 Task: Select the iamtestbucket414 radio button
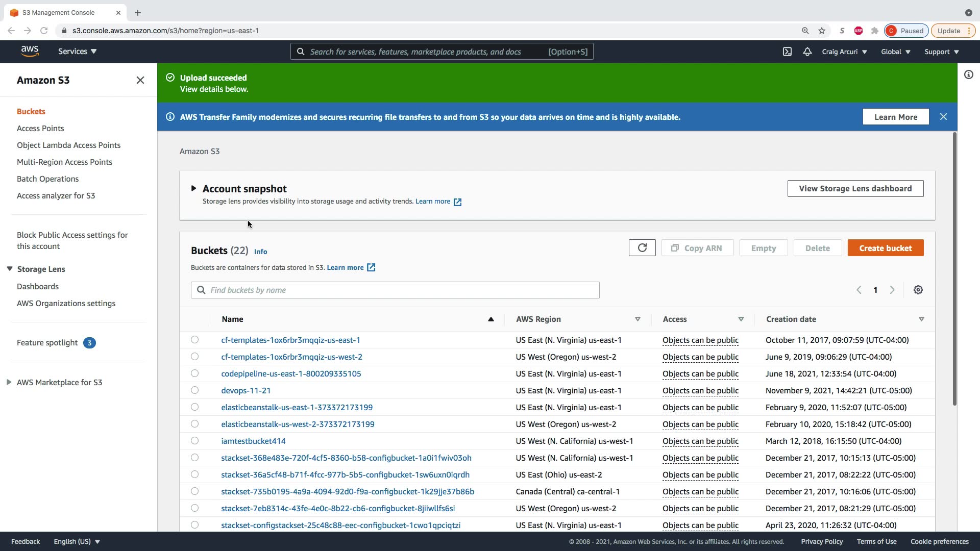click(x=194, y=441)
